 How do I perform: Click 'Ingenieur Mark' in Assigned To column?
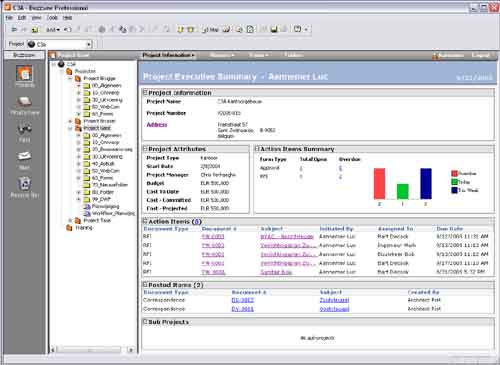396,245
